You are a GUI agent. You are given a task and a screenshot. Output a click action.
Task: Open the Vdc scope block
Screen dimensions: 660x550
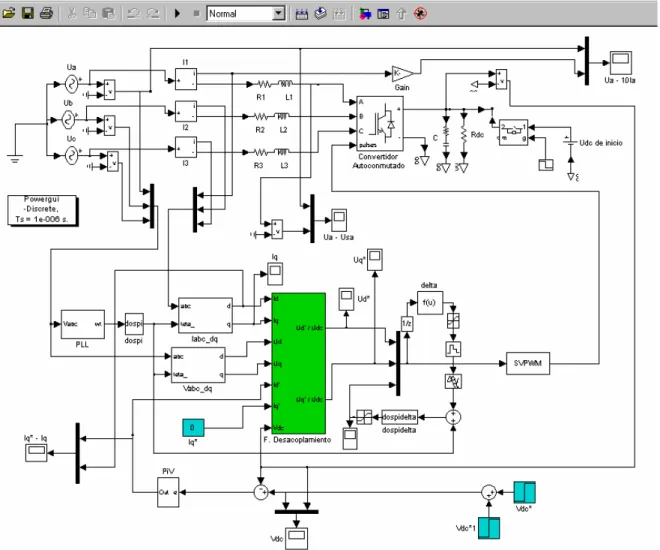[x=296, y=538]
